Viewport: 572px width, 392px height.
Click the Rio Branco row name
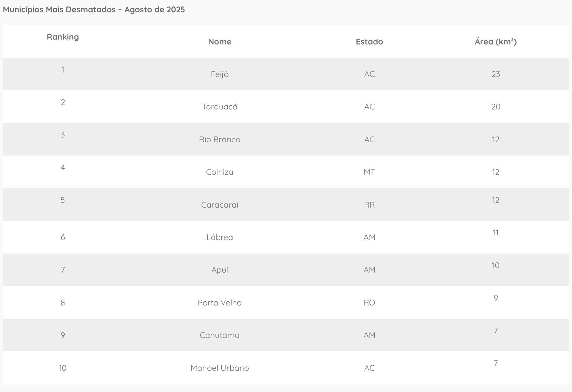(x=220, y=140)
